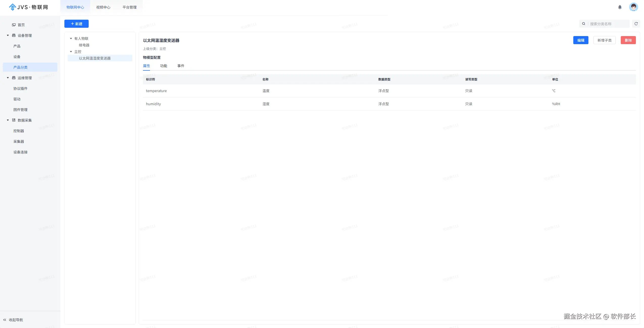Viewport: 644px width, 328px height.
Task: Click the red 删除 button
Action: (x=628, y=40)
